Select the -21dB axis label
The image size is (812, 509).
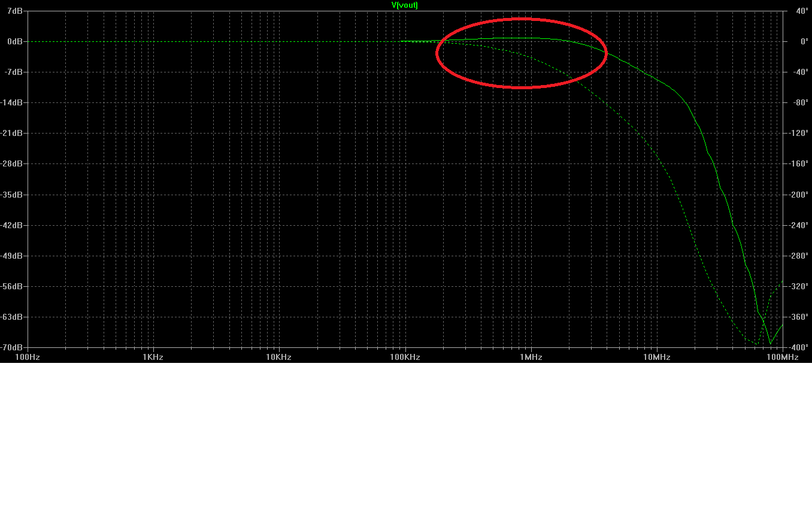point(13,133)
